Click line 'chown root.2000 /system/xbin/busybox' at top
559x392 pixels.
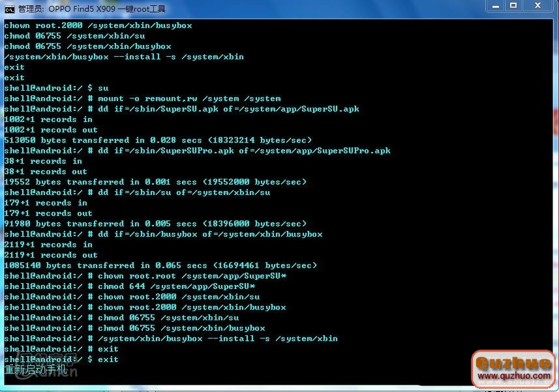[98, 25]
